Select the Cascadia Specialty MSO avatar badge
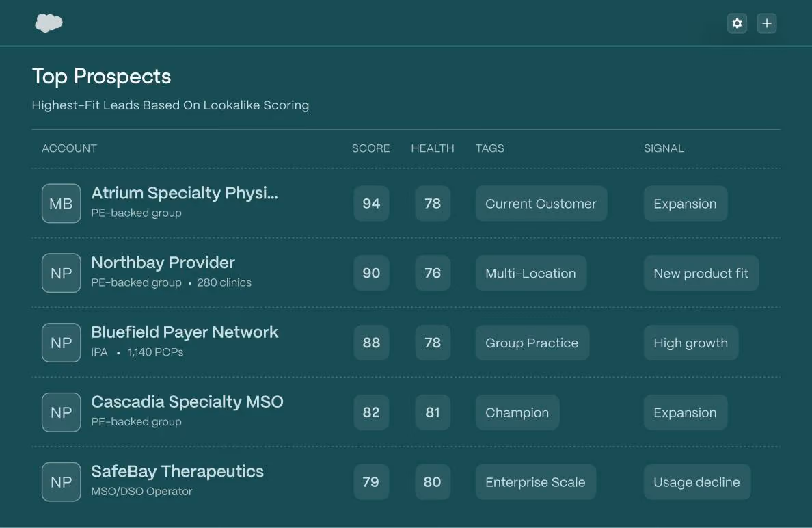Viewport: 812px width, 528px height. pos(61,412)
